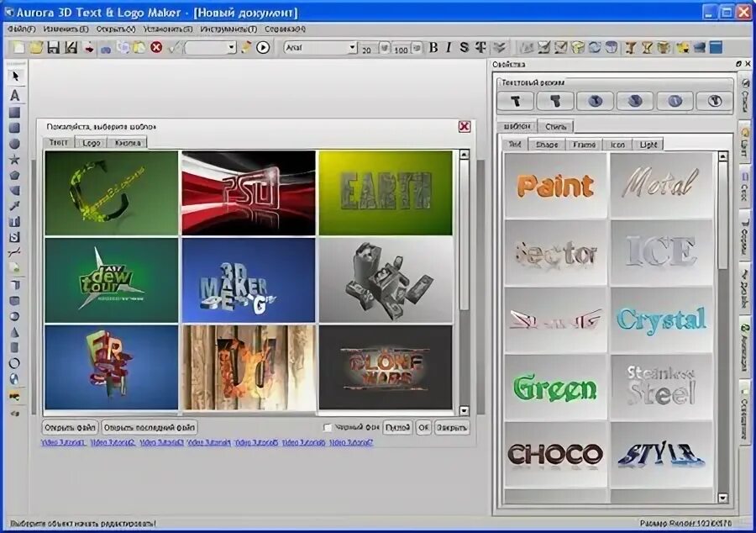Play the animation with the round play button
Viewport: 756px width, 533px height.
[263, 47]
